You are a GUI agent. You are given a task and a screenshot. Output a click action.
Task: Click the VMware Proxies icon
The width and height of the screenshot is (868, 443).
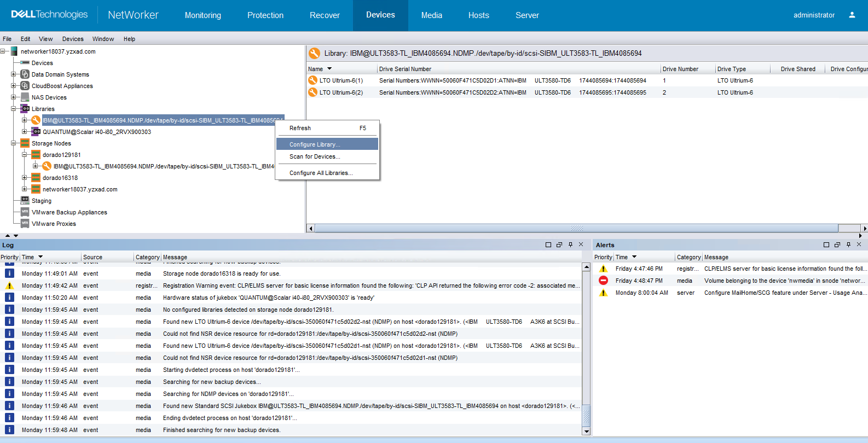pos(25,224)
